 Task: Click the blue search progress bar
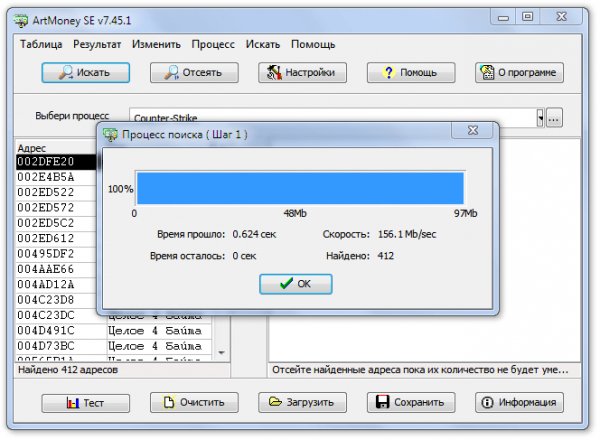300,188
